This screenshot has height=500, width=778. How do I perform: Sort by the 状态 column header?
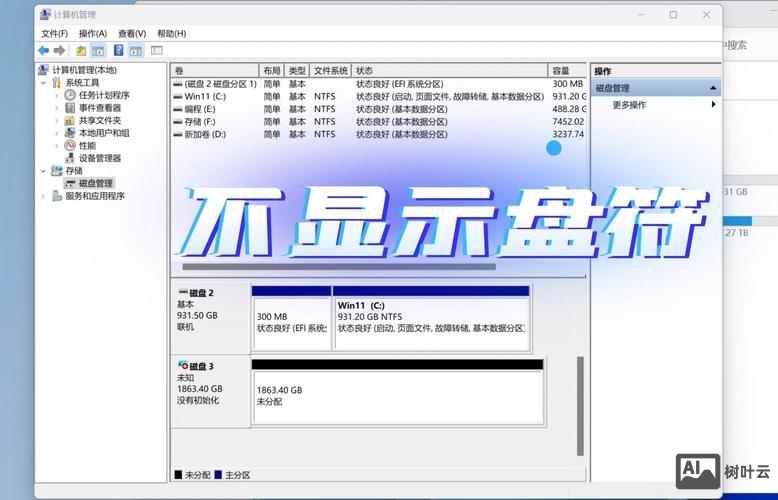coord(450,70)
